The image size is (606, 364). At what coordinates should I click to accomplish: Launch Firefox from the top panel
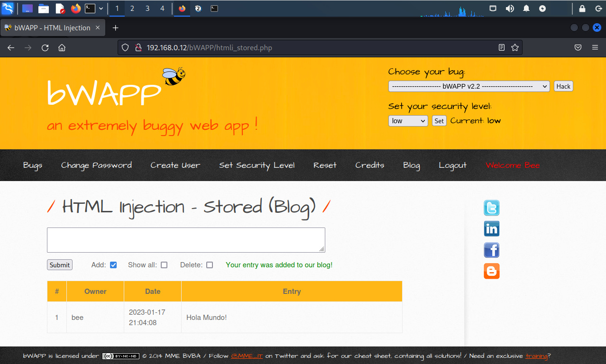coord(75,9)
